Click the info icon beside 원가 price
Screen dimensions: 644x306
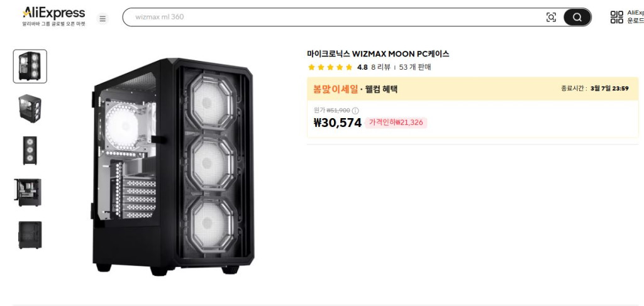click(x=355, y=111)
